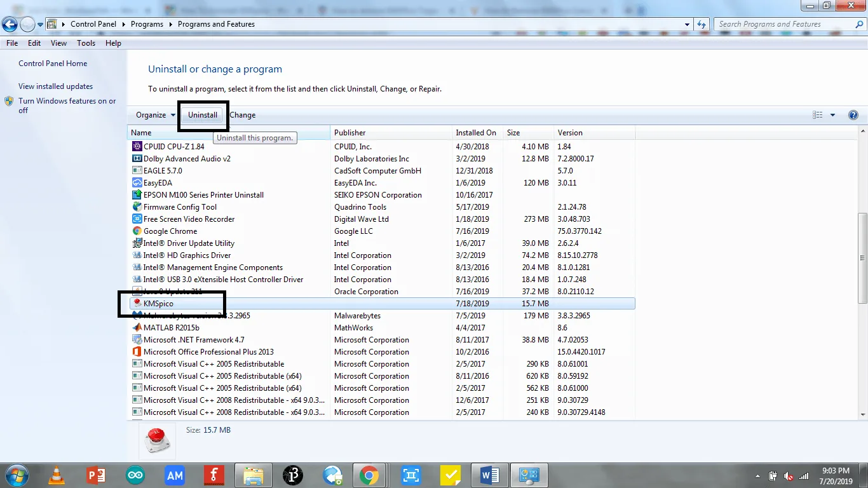Click the Microsoft Office Professional Plus 2013 icon
868x488 pixels.
pyautogui.click(x=137, y=352)
